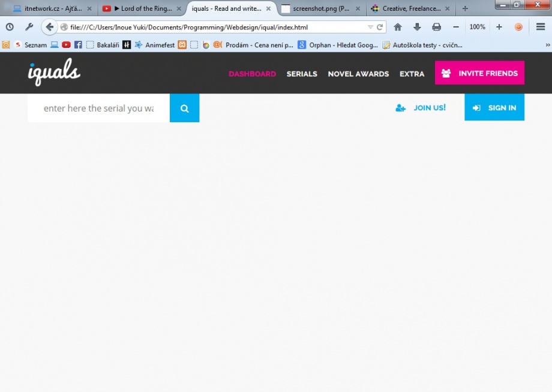The image size is (552, 392).
Task: Focus the serial search input field
Action: (x=98, y=108)
